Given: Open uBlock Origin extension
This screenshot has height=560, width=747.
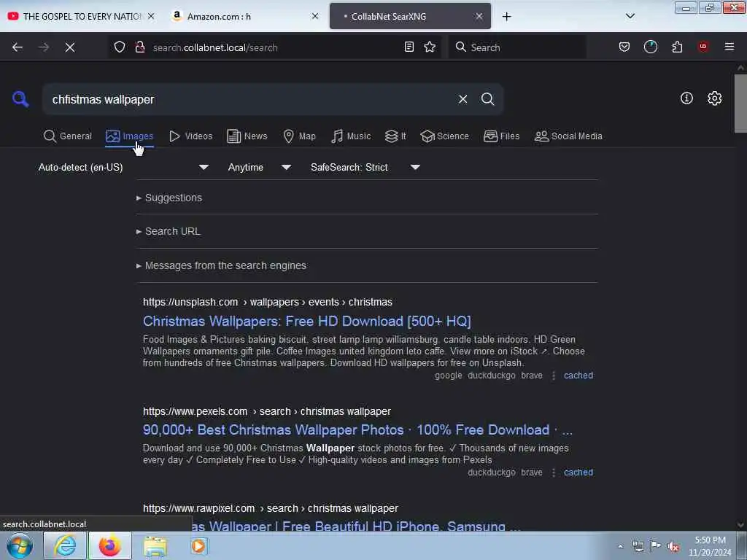Looking at the screenshot, I should click(x=703, y=47).
